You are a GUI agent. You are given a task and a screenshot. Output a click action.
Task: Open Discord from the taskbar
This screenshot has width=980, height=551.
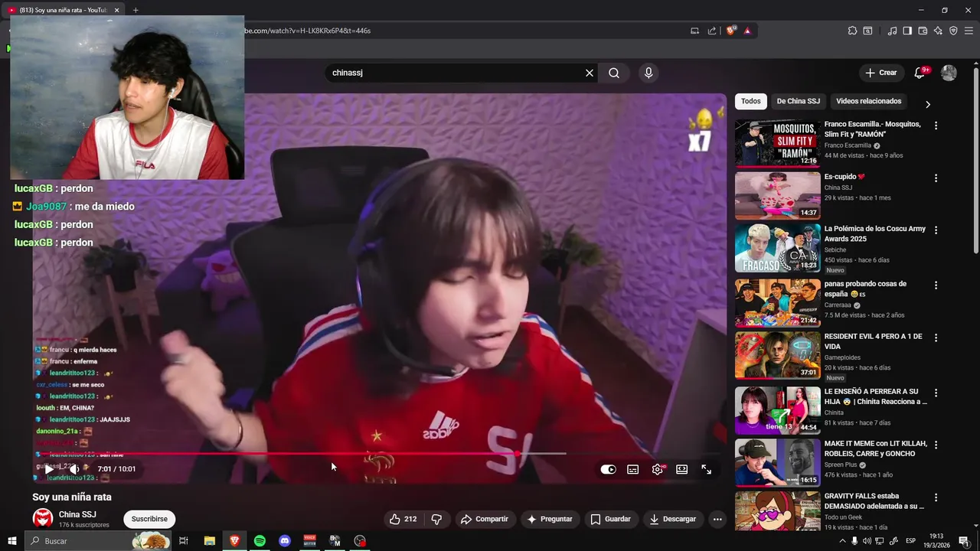285,541
